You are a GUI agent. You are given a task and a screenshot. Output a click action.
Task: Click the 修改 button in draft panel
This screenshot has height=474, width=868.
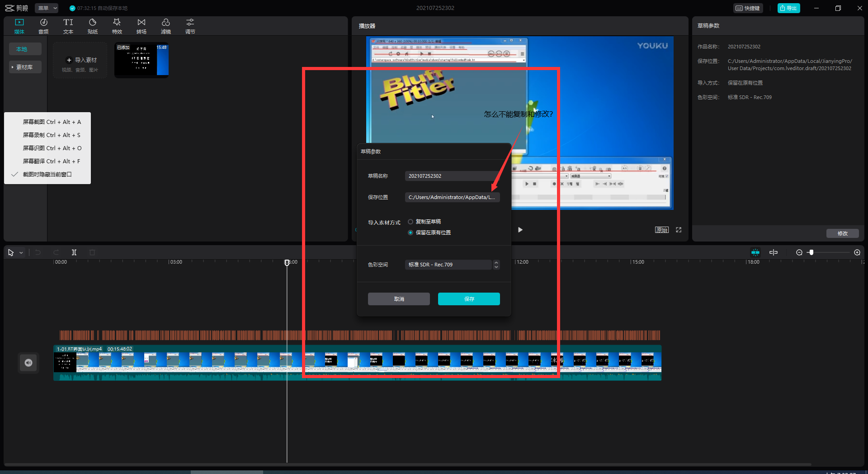pyautogui.click(x=843, y=233)
